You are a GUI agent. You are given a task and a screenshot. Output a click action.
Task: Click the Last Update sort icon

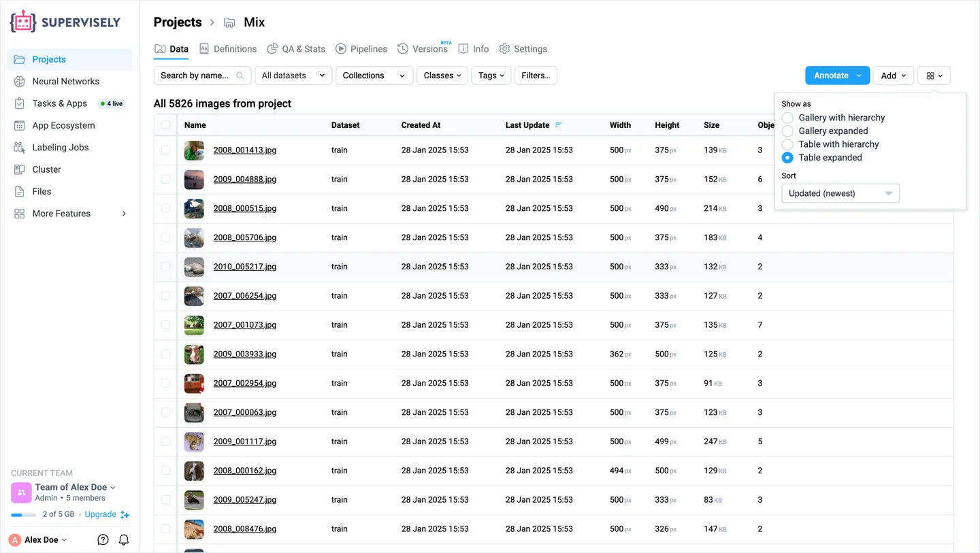point(559,125)
